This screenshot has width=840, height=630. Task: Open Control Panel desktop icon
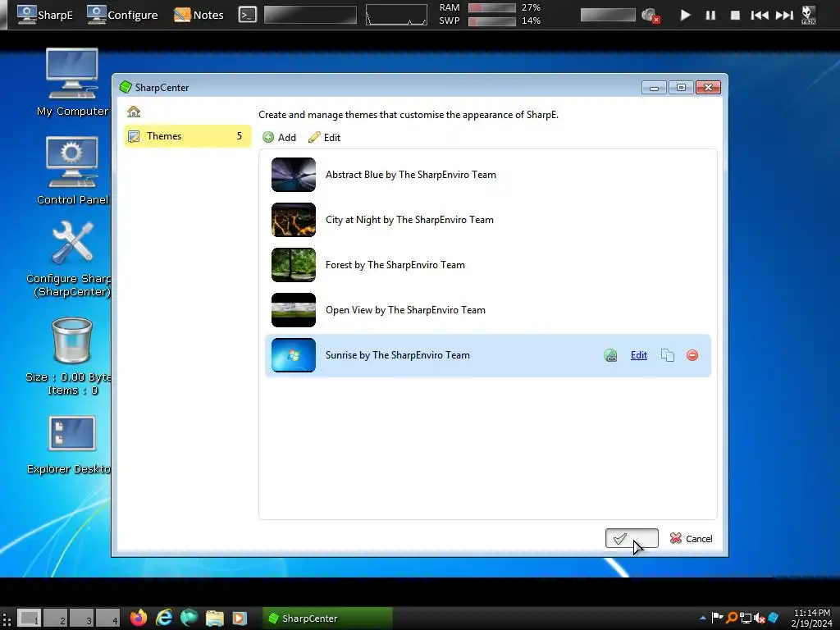[x=72, y=171]
